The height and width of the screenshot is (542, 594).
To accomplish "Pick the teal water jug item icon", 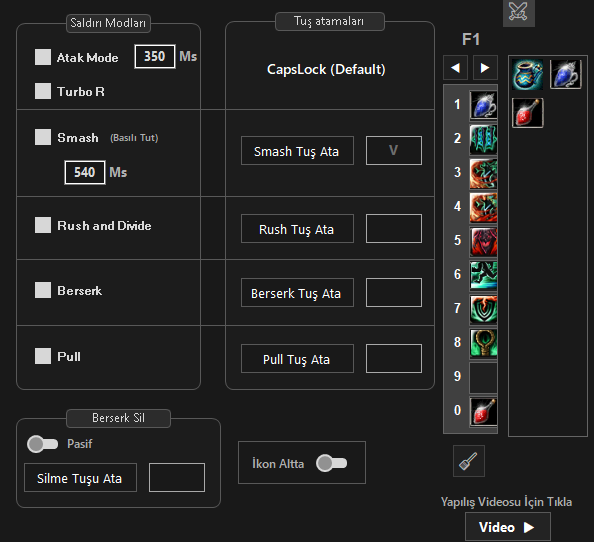I will 527,74.
